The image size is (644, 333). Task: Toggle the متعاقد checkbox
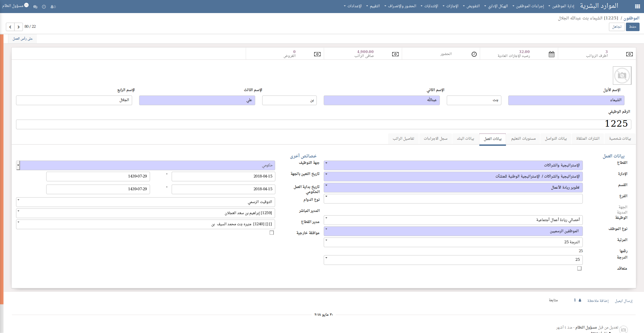click(579, 268)
